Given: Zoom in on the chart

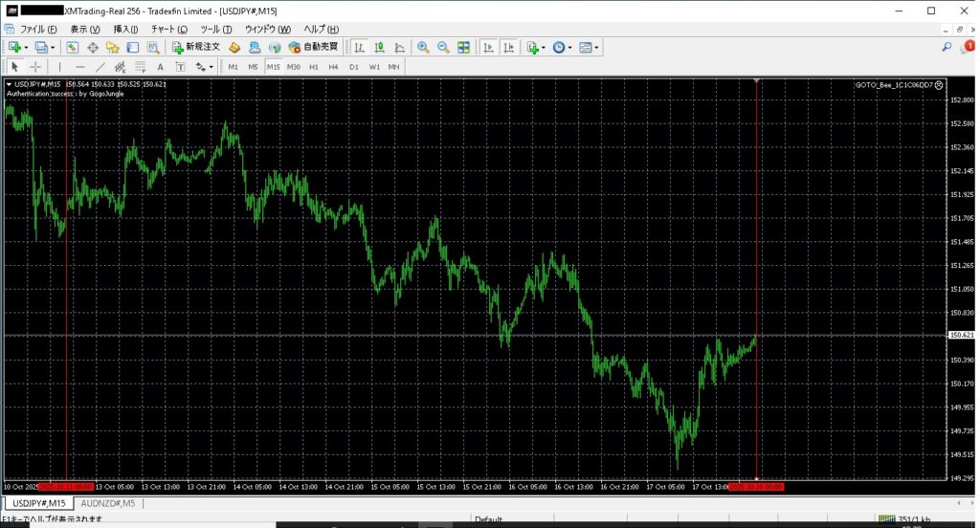Looking at the screenshot, I should 423,47.
